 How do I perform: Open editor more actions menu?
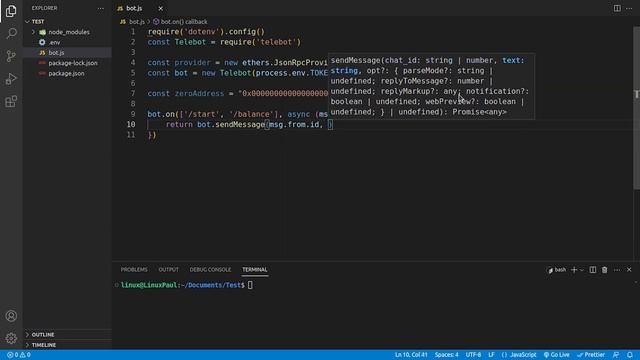pyautogui.click(x=629, y=8)
